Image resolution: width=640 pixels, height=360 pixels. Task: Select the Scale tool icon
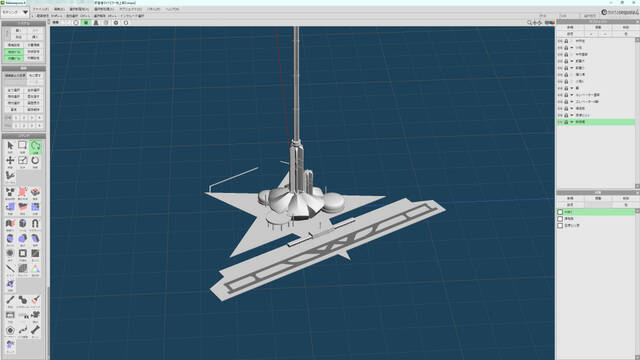pyautogui.click(x=22, y=160)
